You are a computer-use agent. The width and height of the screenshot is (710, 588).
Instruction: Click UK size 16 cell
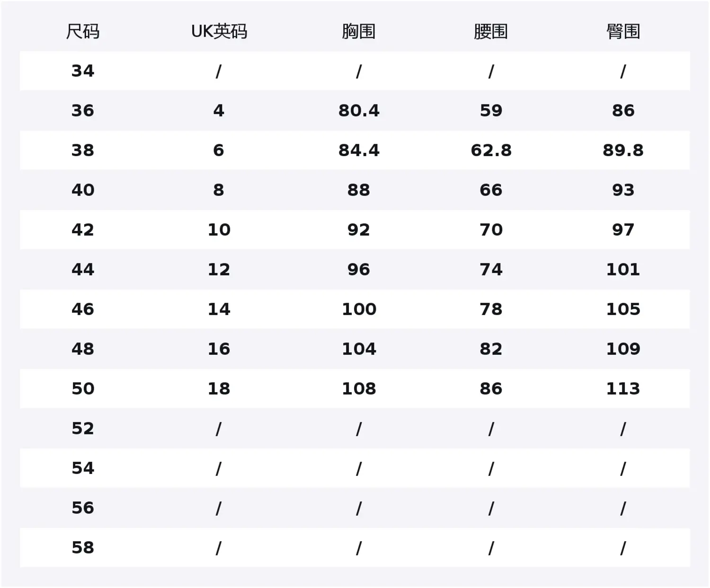219,349
